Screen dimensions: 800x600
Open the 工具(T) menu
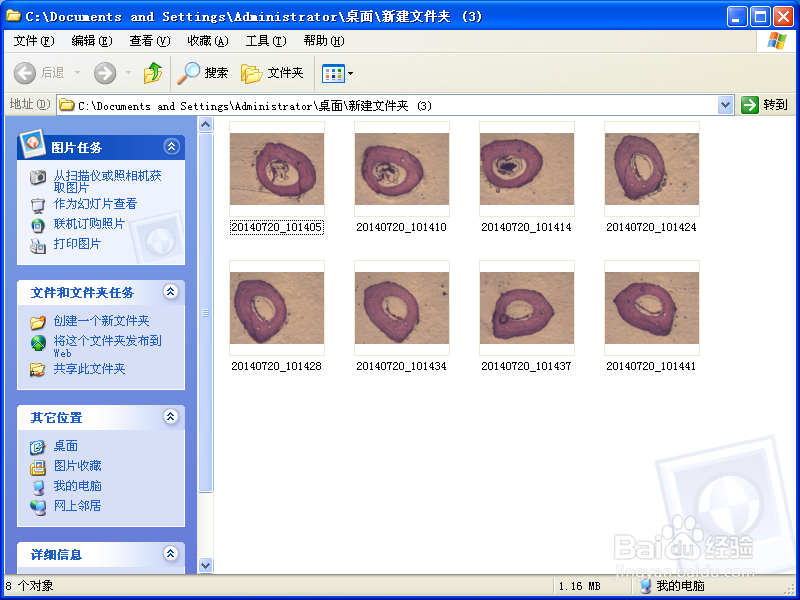point(266,41)
